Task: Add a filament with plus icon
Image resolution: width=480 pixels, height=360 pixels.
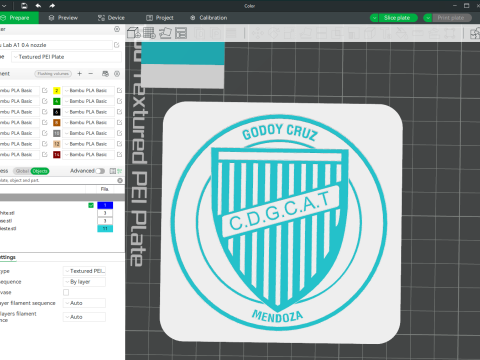Action: pyautogui.click(x=79, y=74)
